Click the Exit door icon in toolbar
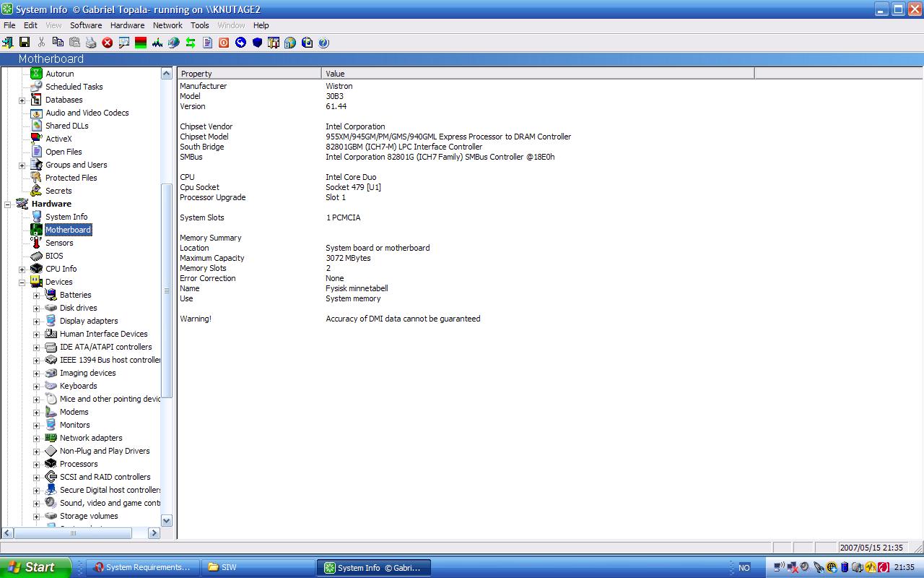This screenshot has height=578, width=924. click(8, 43)
